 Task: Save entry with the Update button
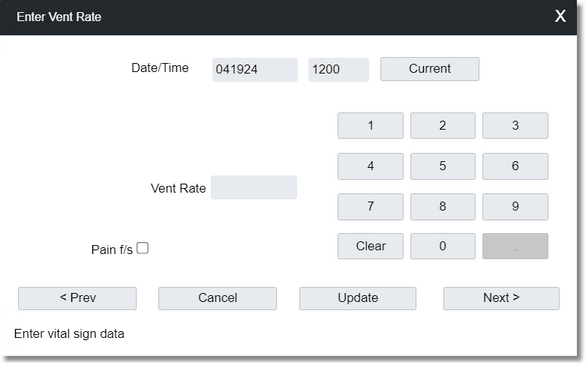(x=358, y=298)
